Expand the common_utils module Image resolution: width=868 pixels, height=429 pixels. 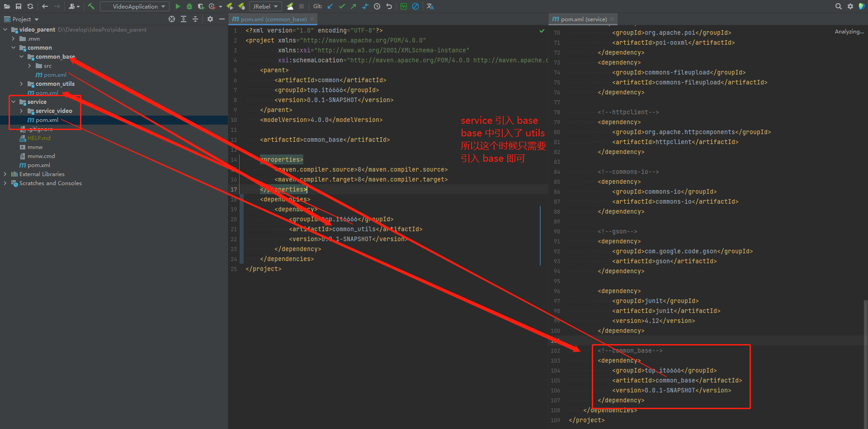point(22,84)
